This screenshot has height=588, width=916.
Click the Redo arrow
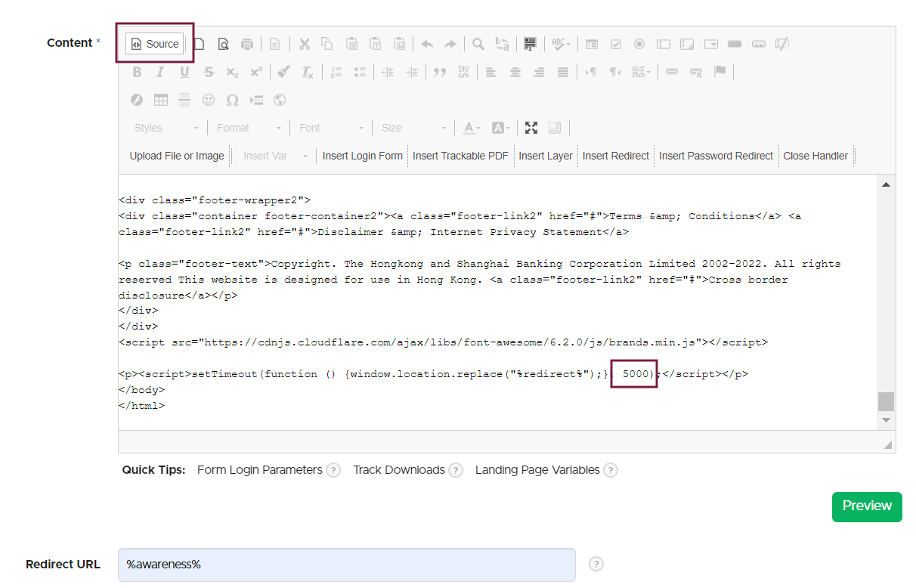pos(450,44)
